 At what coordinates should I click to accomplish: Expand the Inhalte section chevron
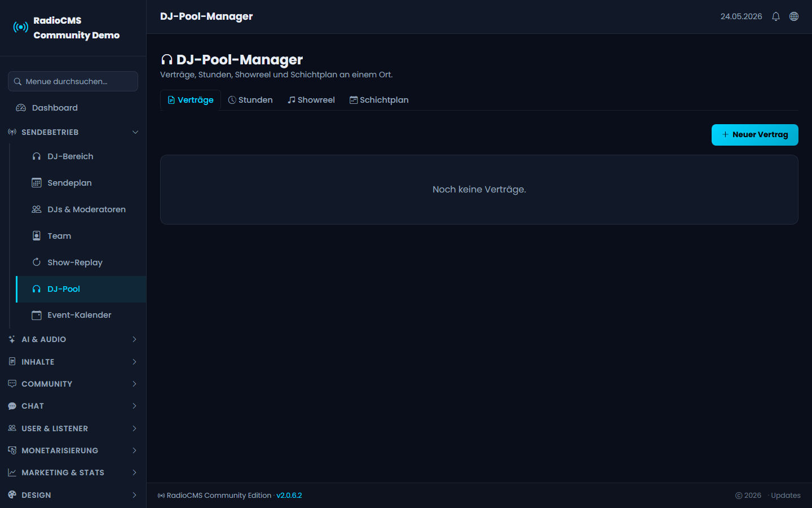click(x=134, y=362)
